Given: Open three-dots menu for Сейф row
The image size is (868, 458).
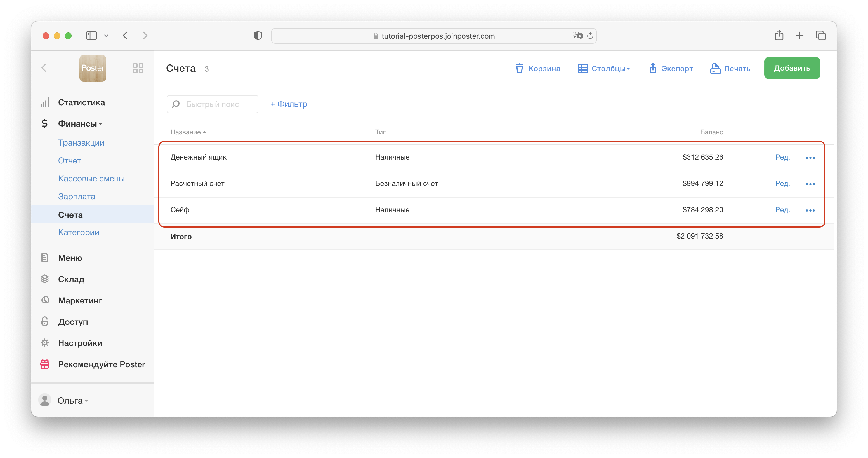Looking at the screenshot, I should [810, 211].
